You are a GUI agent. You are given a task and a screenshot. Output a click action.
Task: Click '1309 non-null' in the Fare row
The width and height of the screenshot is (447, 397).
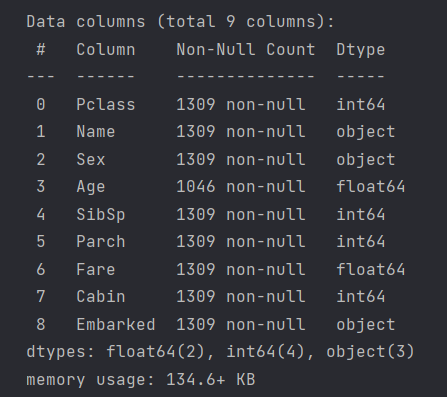(x=241, y=269)
